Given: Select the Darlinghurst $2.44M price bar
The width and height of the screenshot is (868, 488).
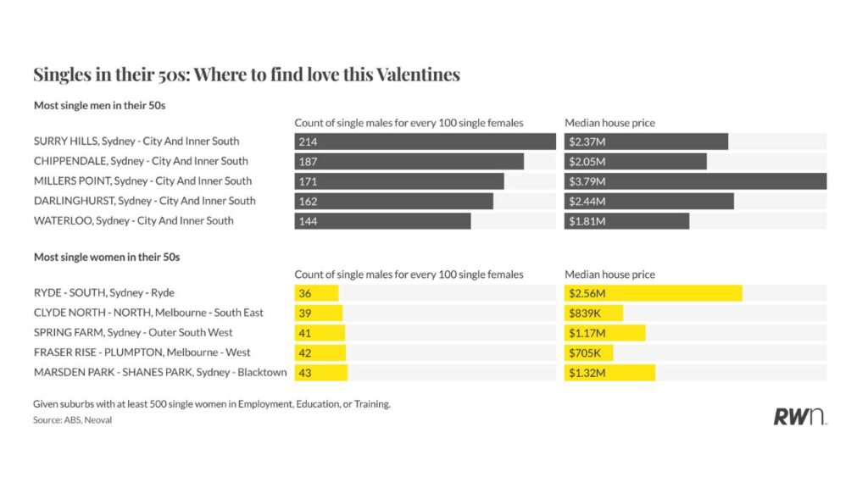Looking at the screenshot, I should point(649,201).
